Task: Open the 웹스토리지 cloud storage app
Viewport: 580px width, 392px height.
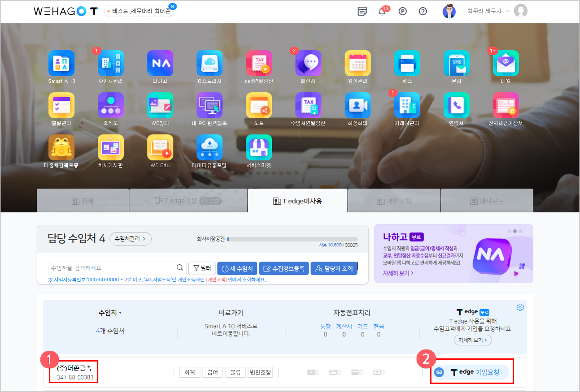Action: 209,63
